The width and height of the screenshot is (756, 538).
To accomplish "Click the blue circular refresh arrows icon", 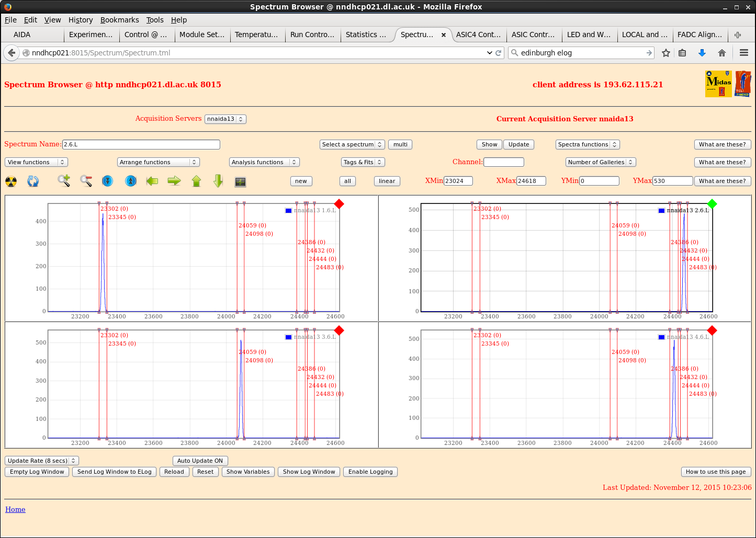I will [x=33, y=181].
